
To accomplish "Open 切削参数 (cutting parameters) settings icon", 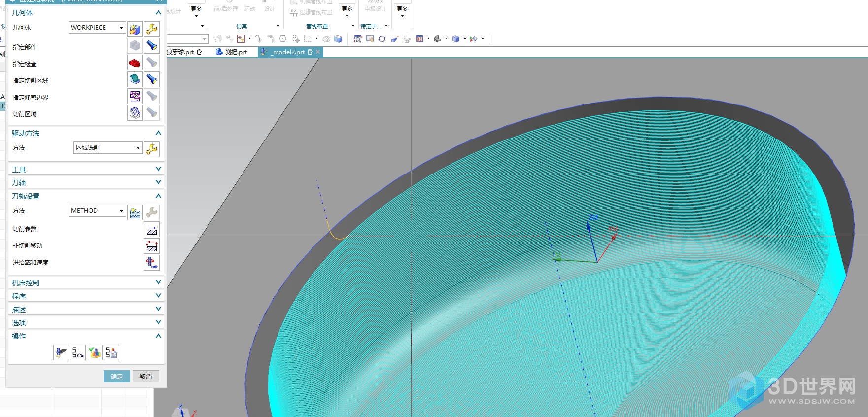I will click(152, 230).
